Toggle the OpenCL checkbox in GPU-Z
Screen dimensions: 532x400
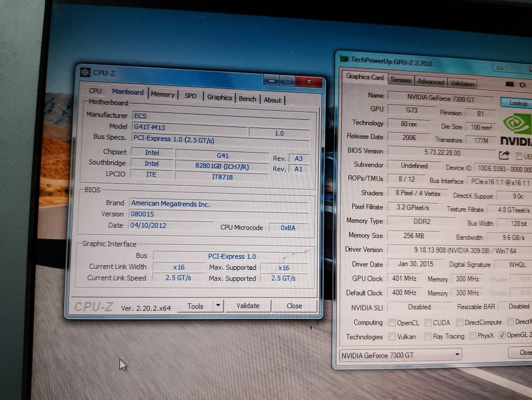392,322
